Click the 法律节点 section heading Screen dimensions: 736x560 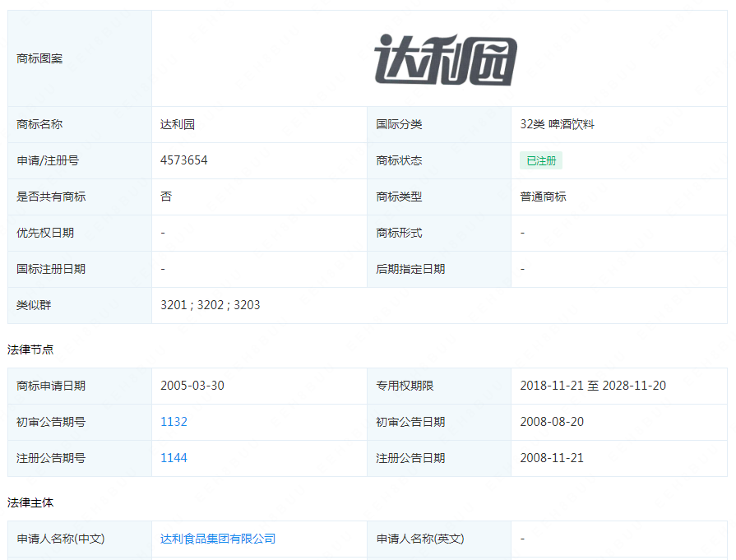click(x=30, y=349)
